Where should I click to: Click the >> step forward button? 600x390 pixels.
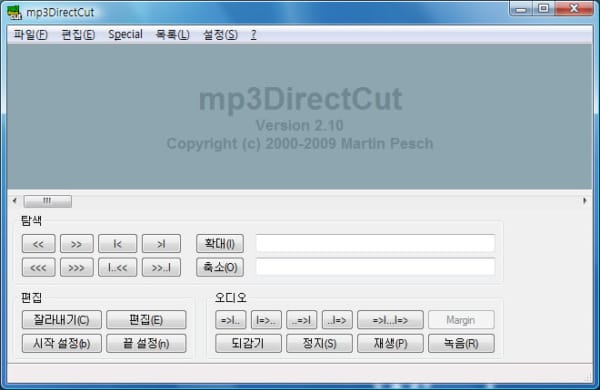77,244
